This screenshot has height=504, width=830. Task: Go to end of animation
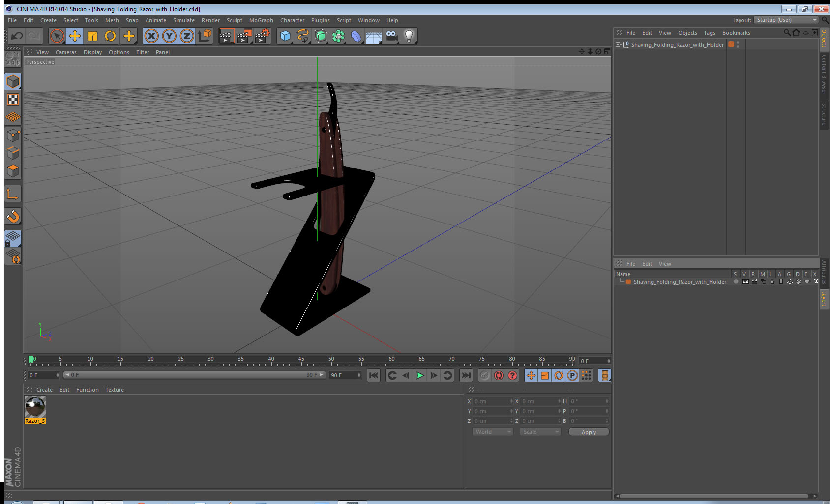tap(466, 375)
